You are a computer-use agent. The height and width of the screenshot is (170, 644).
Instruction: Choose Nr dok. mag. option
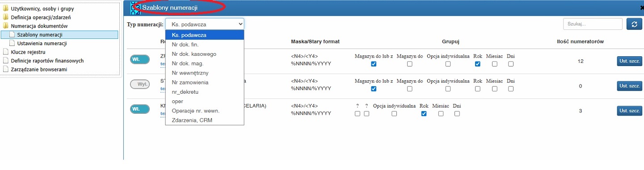[205, 63]
